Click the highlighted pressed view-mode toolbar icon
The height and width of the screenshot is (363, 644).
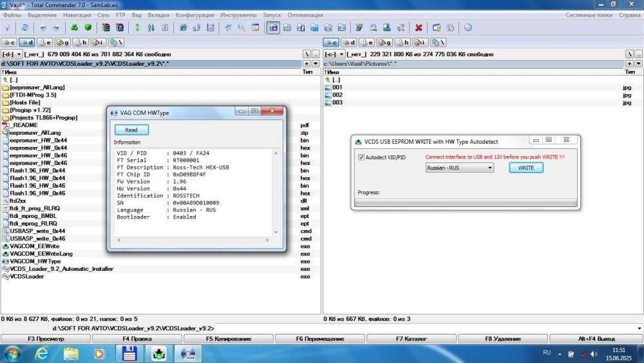(274, 28)
